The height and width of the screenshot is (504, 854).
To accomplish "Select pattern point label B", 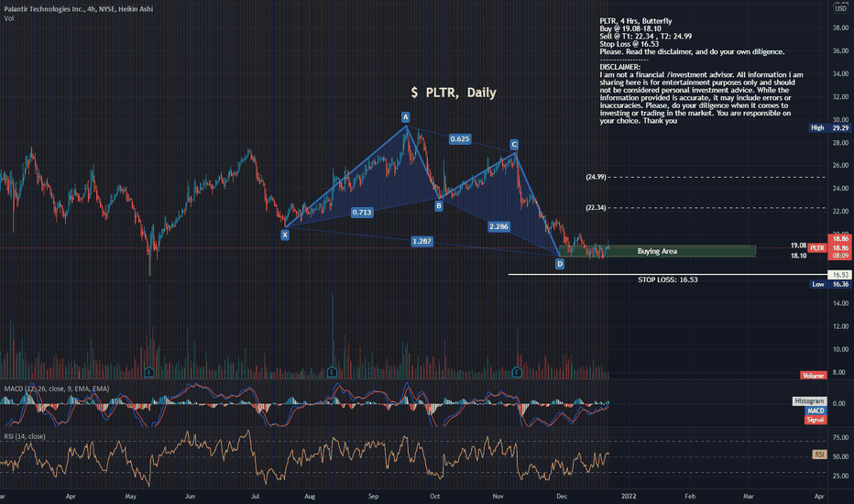I will [x=438, y=205].
